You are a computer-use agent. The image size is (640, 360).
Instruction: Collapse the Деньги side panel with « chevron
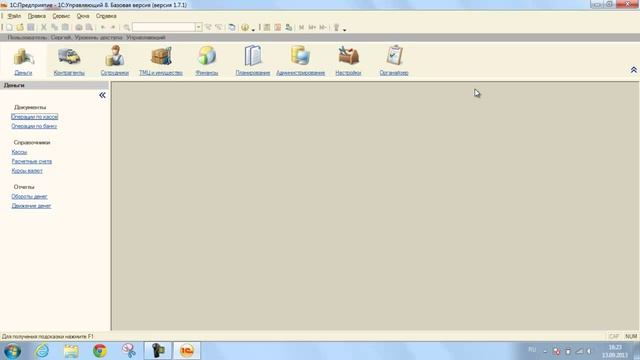[102, 95]
